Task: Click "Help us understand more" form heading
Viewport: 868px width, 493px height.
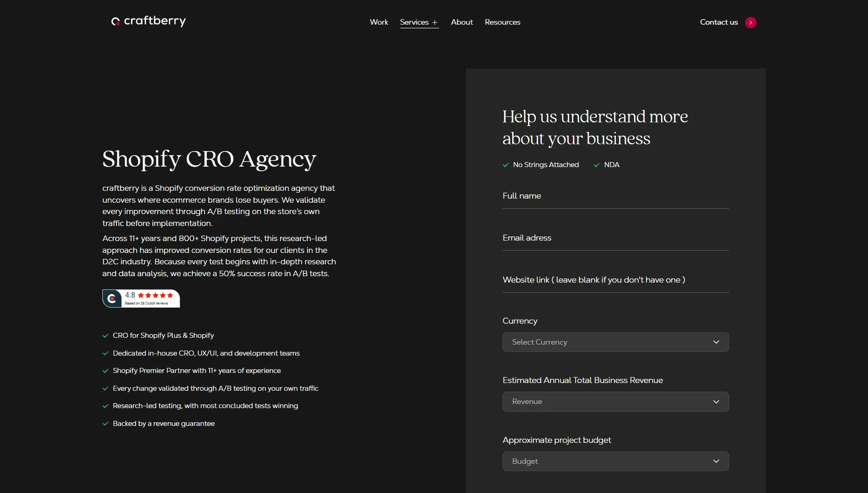Action: tap(595, 127)
